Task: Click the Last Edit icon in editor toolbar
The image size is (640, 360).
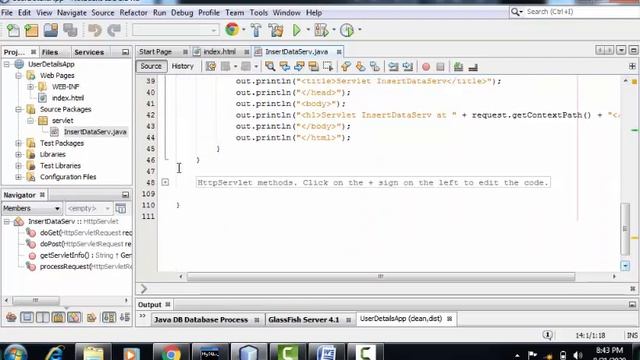Action: pos(211,67)
